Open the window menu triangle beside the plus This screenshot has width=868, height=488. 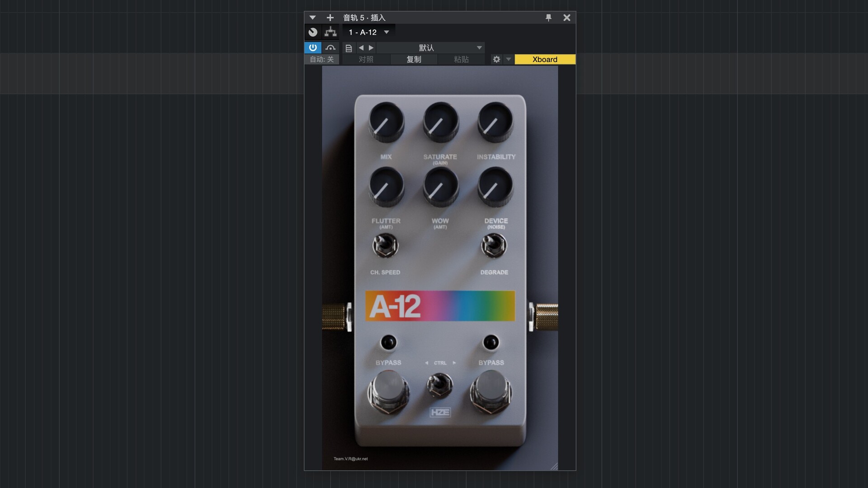[x=312, y=18]
